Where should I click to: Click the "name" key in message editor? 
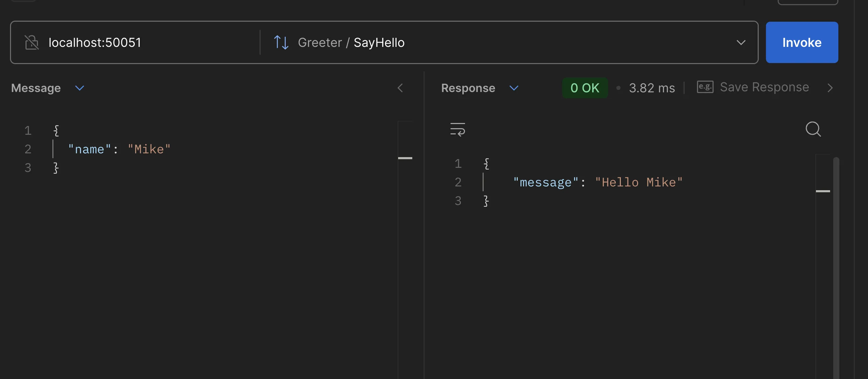[x=89, y=149]
